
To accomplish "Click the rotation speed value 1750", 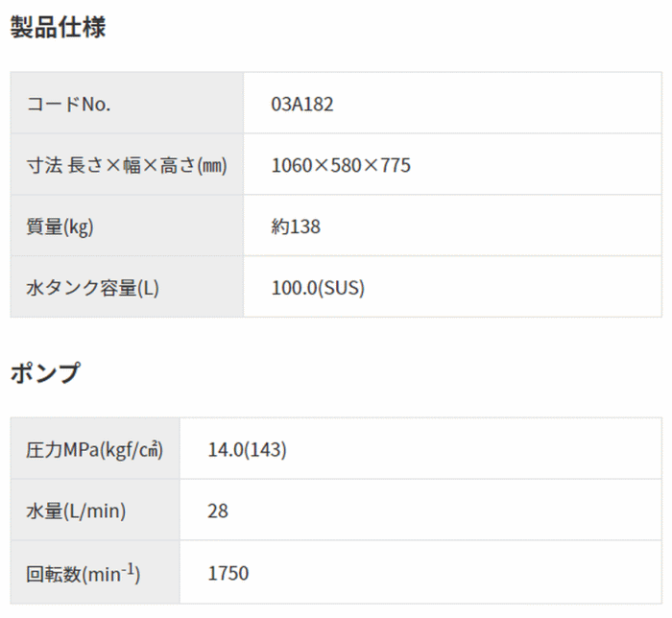I will (x=228, y=574).
